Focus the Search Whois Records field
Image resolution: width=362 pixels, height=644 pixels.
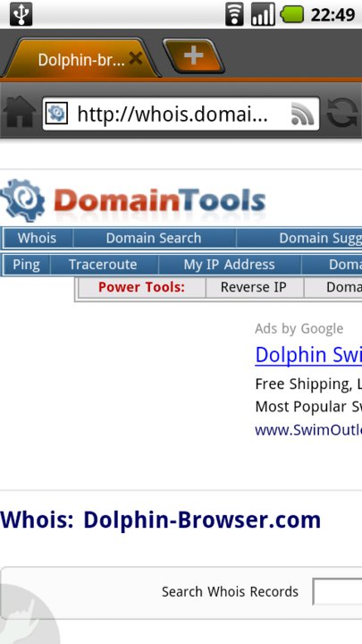(x=337, y=591)
